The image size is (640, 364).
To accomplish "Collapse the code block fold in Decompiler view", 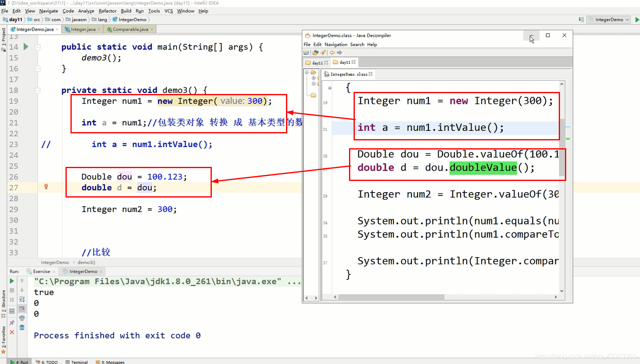I will (x=330, y=88).
